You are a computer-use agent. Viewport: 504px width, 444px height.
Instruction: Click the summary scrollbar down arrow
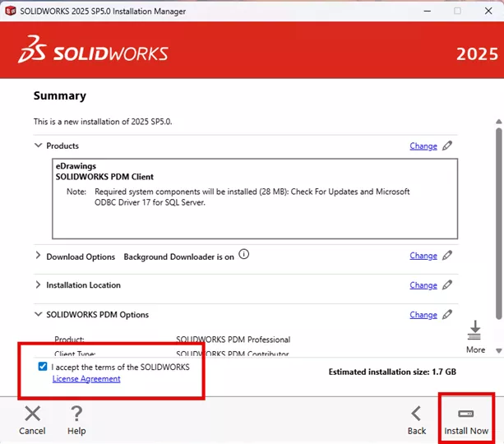499,351
